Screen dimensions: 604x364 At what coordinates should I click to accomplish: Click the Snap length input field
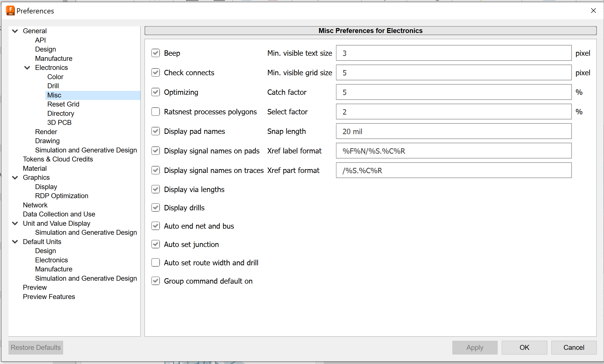pyautogui.click(x=454, y=131)
